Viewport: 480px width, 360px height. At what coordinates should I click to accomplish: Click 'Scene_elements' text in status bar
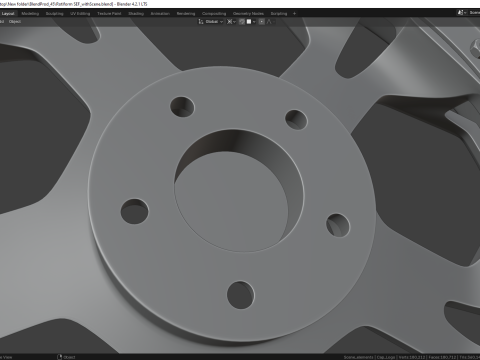358,357
